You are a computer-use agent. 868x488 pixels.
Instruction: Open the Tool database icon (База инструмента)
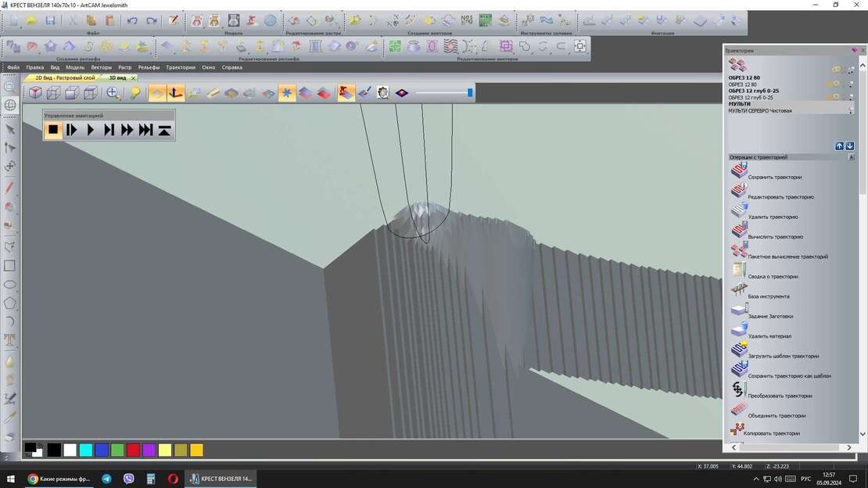(x=739, y=290)
